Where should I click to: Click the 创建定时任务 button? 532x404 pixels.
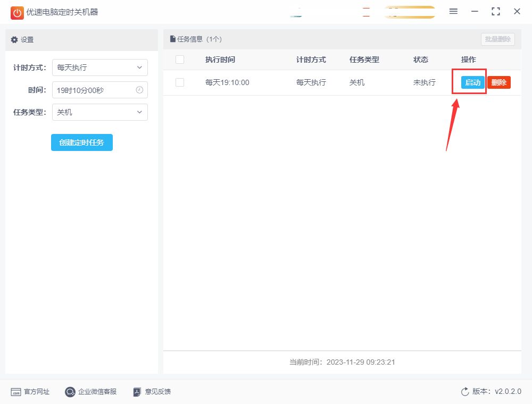[82, 142]
